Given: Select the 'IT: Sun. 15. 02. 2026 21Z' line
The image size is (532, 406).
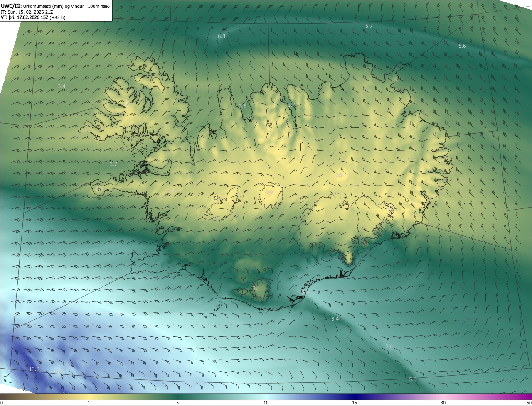Looking at the screenshot, I should (26, 12).
